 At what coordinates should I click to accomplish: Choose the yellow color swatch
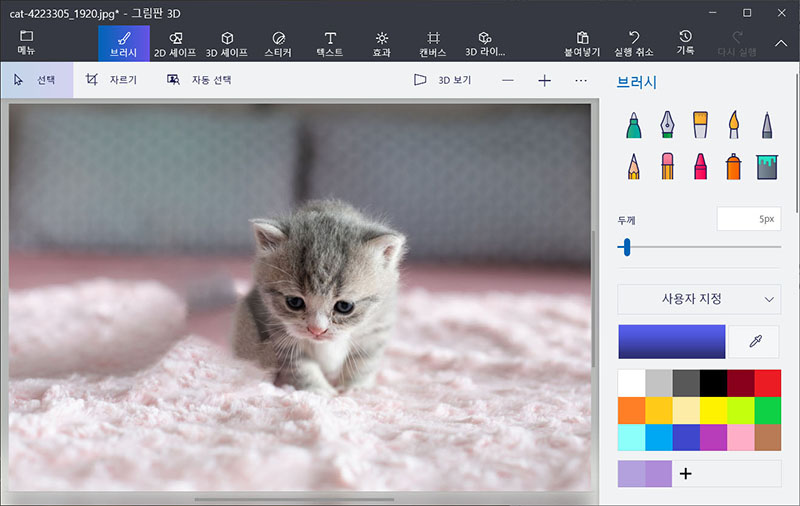[x=713, y=410]
